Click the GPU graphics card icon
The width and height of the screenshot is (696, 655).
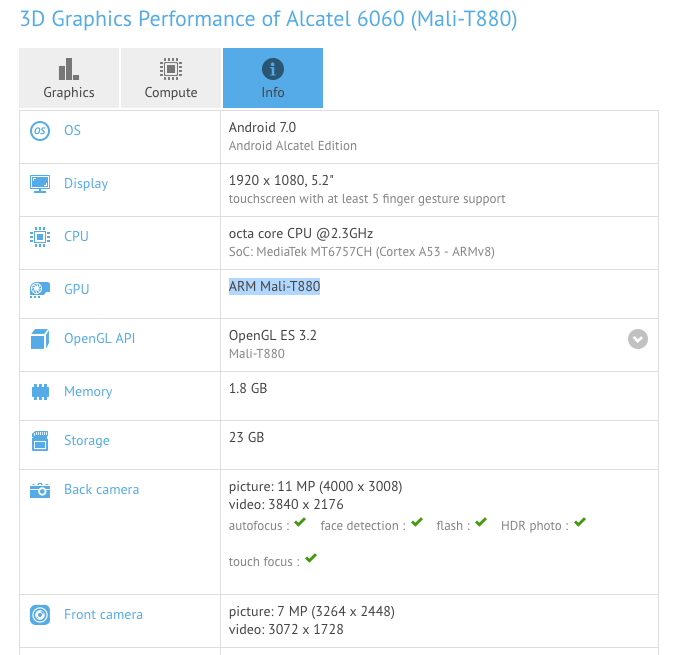40,290
